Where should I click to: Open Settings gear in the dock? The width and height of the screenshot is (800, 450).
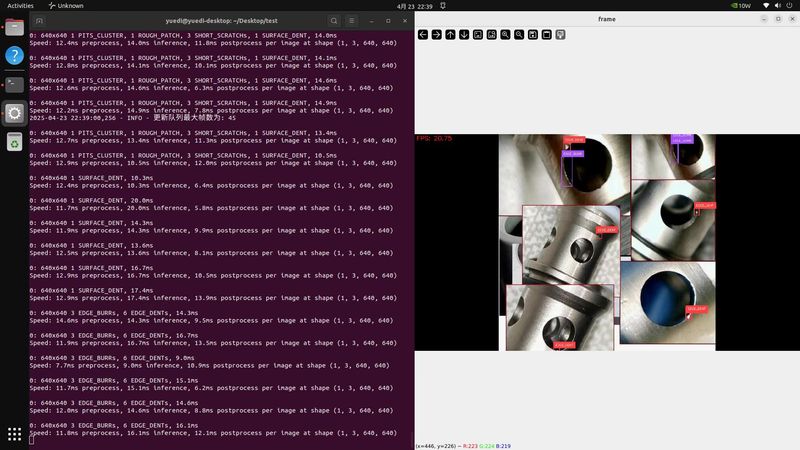14,113
